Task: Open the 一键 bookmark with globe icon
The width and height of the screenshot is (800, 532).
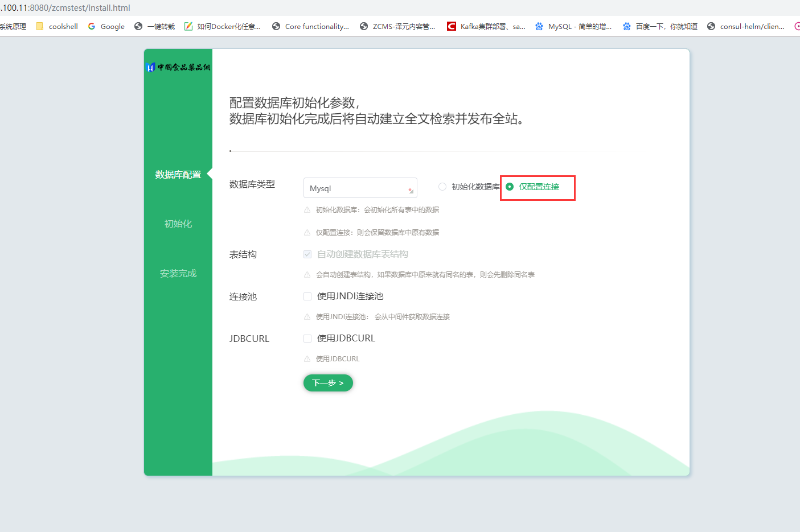Action: pyautogui.click(x=155, y=27)
